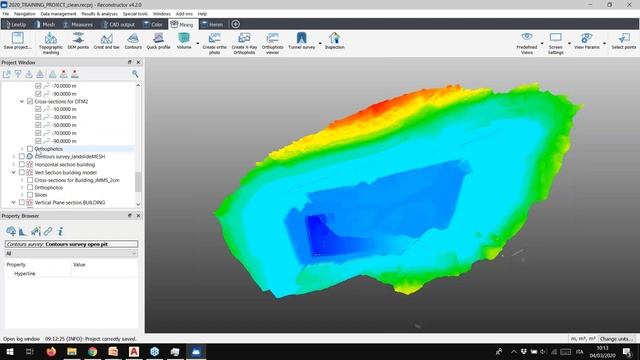Check the Contours survey_landslideMESH checkbox
Screen dimensions: 640x360
tap(22, 156)
